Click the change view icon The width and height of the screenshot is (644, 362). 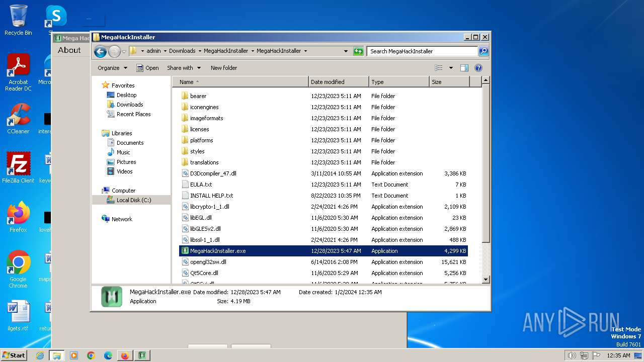pos(439,68)
